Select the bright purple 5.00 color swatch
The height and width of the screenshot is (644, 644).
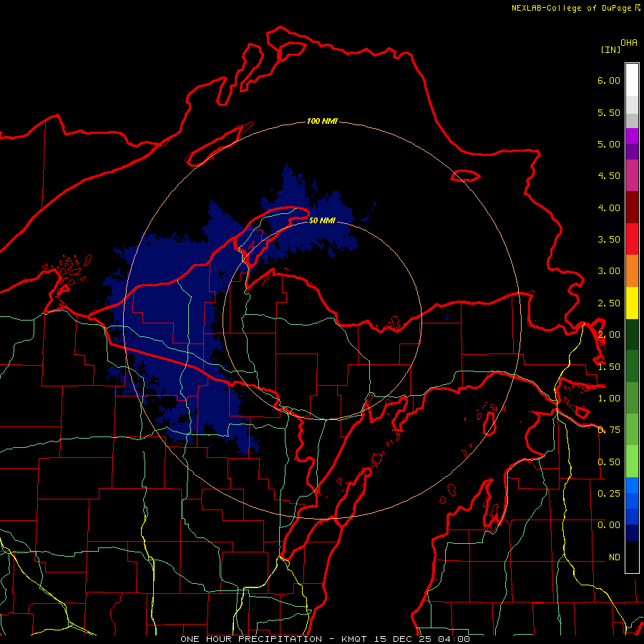pyautogui.click(x=632, y=136)
